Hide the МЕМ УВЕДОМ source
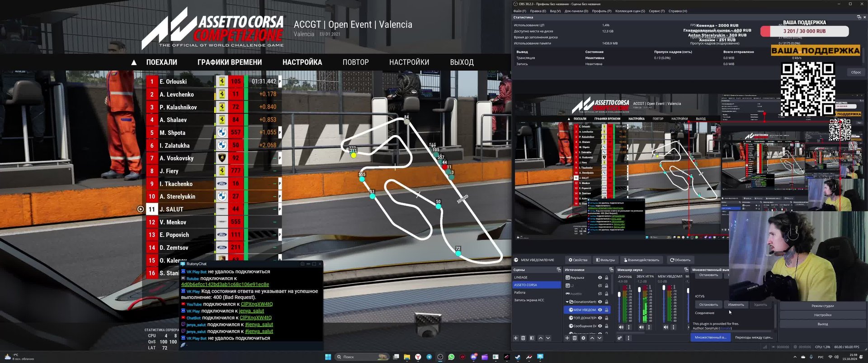Image resolution: width=868 pixels, height=363 pixels. (600, 310)
